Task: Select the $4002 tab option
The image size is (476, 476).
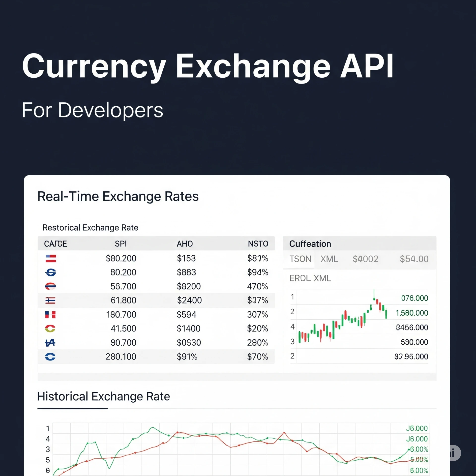Action: pos(365,259)
